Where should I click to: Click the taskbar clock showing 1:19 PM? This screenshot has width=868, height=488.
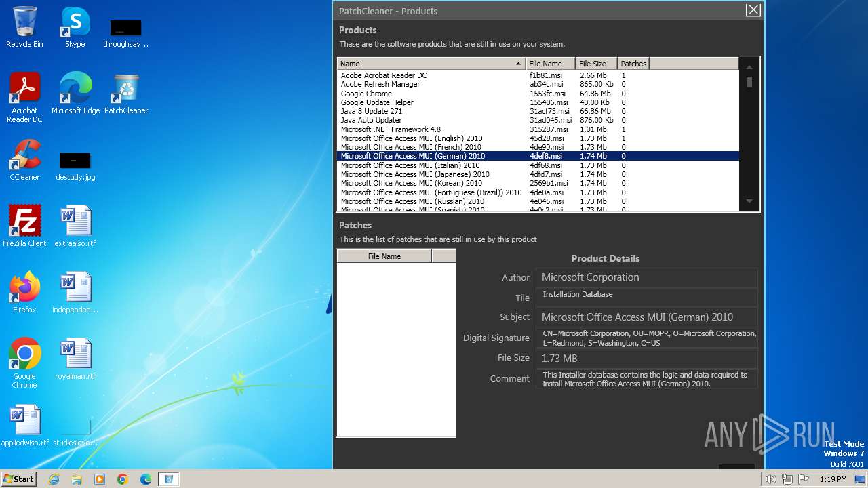coord(833,479)
